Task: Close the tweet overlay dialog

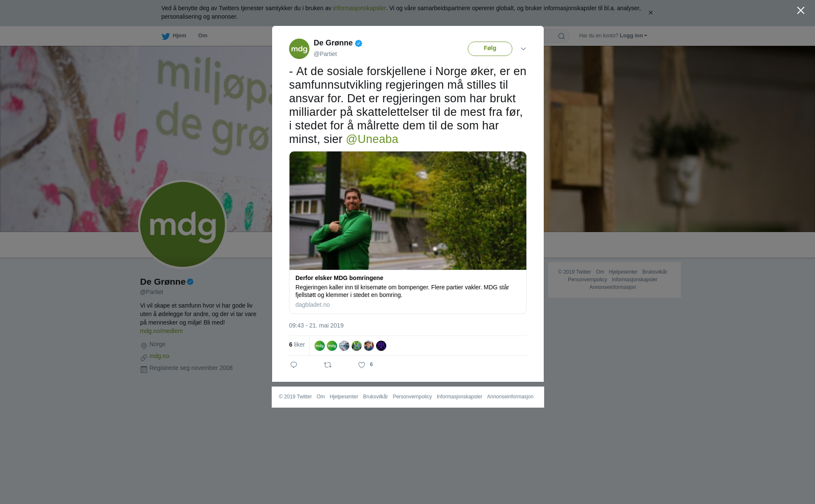Action: pos(801,11)
